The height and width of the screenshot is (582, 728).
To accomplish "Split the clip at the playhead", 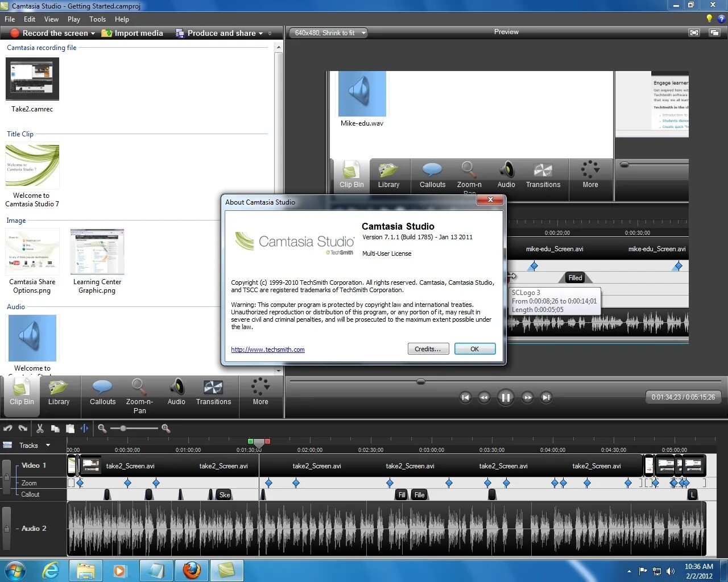I will [x=84, y=429].
